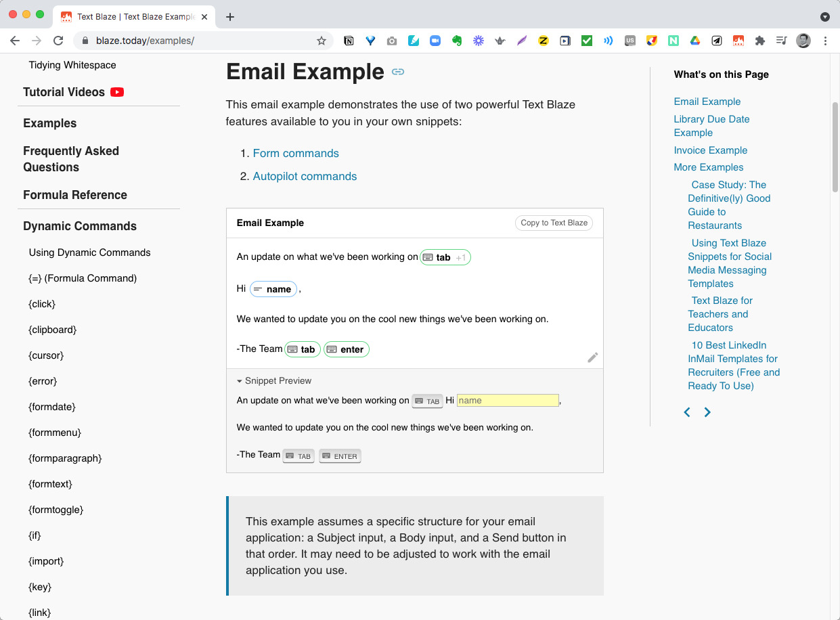Image resolution: width=840 pixels, height=620 pixels.
Task: Click the tab +1 key chip
Action: [445, 257]
